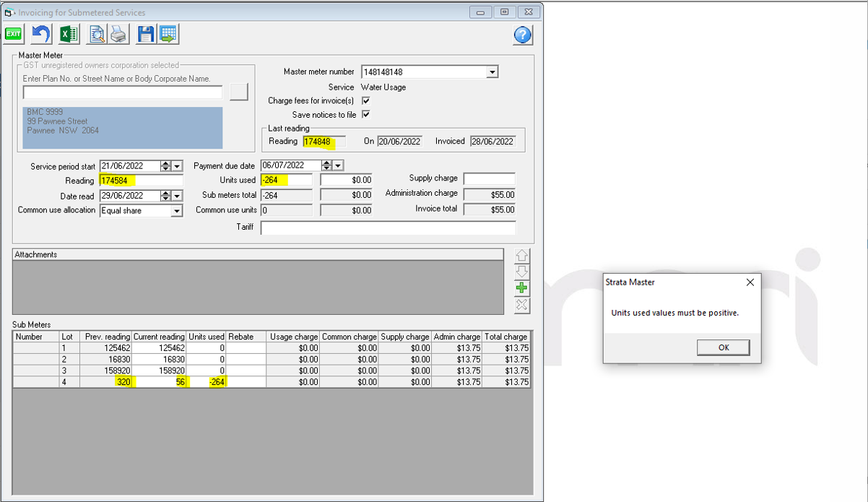The width and height of the screenshot is (868, 502).
Task: Open Service period start date dropdown arrow
Action: [178, 166]
